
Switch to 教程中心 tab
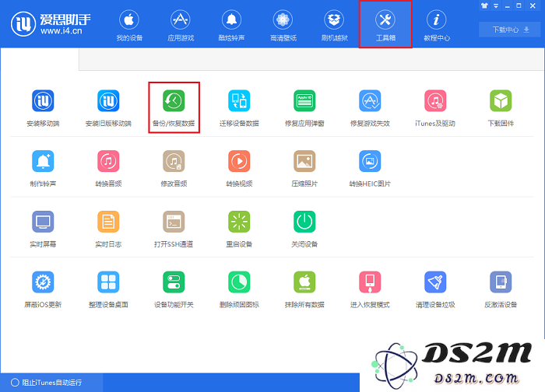(437, 26)
